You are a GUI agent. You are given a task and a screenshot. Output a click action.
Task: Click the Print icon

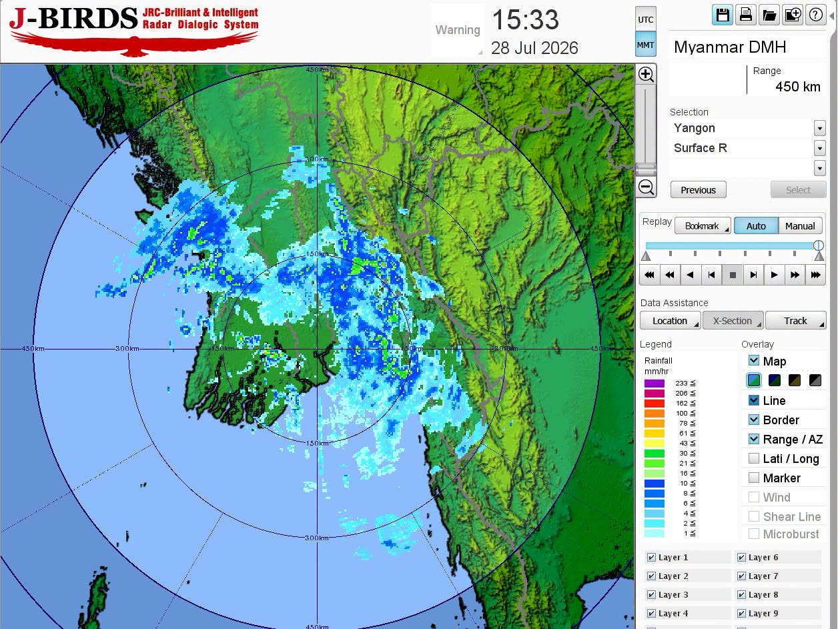[745, 15]
